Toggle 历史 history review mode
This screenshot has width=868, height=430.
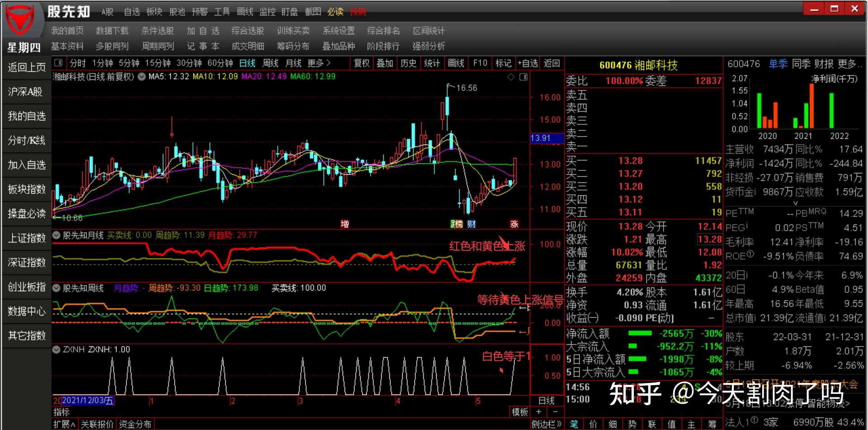pyautogui.click(x=408, y=63)
